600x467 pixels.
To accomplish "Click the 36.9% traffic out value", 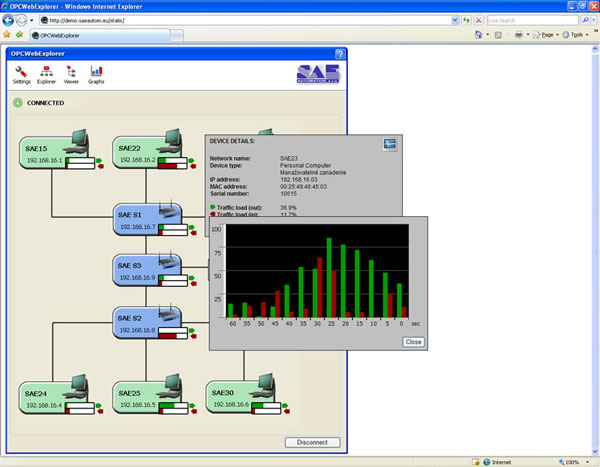I will coord(288,207).
